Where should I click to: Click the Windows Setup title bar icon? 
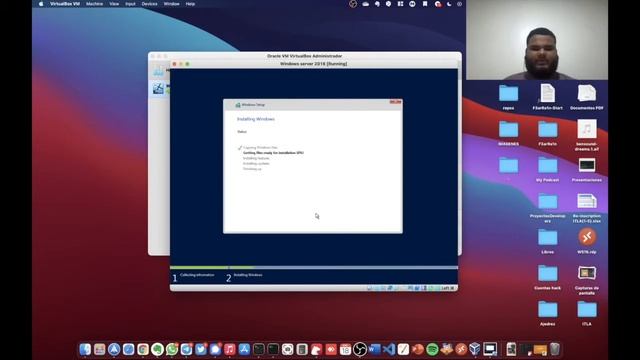coord(238,105)
